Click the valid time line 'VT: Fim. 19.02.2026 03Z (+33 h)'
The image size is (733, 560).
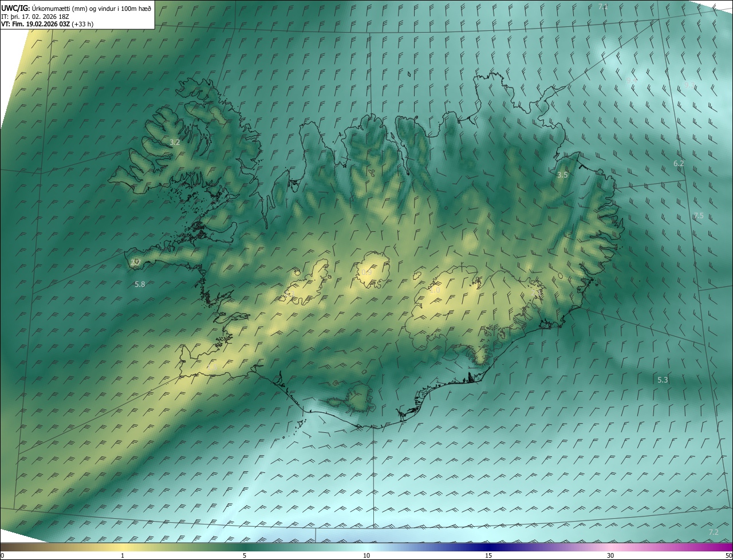pos(48,24)
